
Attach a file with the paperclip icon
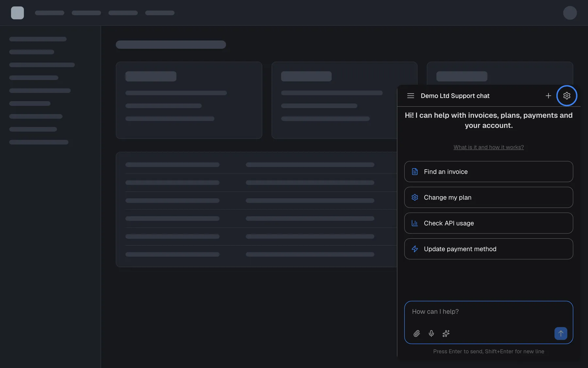(416, 333)
